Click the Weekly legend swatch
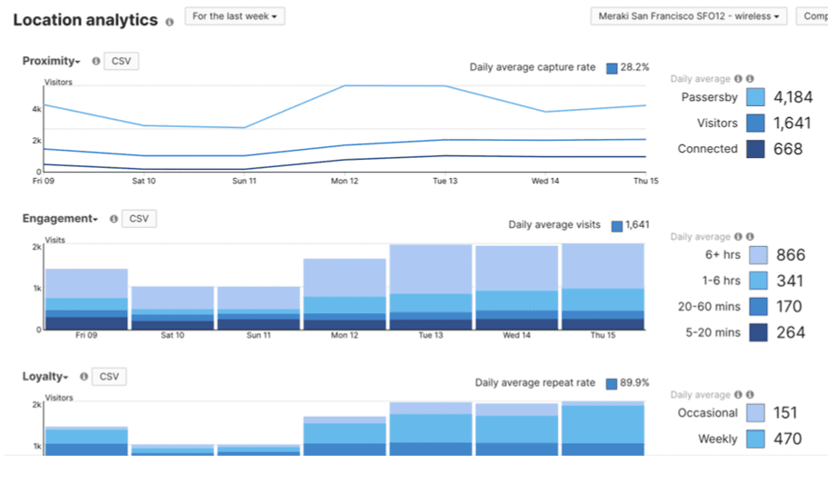 [x=755, y=439]
